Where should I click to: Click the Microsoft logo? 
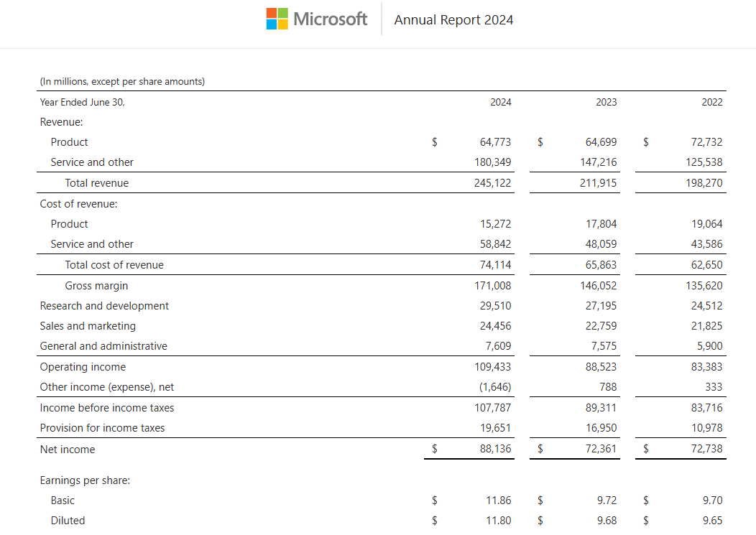tap(317, 19)
